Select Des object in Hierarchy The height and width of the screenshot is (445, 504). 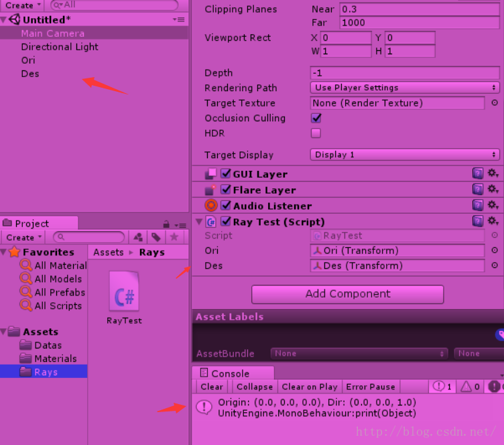click(94, 74)
